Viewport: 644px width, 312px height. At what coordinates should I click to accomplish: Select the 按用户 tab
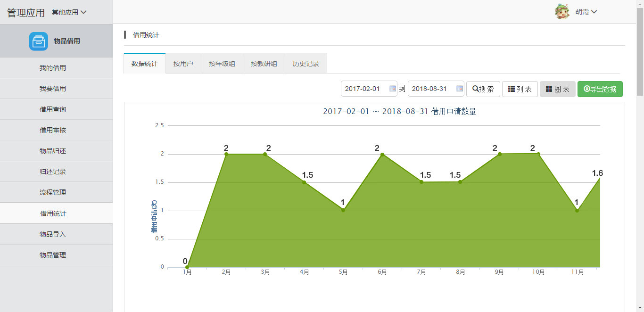(x=183, y=64)
